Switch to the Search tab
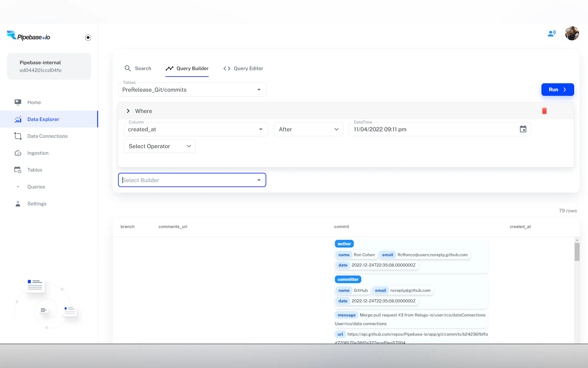The height and width of the screenshot is (368, 588). 138,68
